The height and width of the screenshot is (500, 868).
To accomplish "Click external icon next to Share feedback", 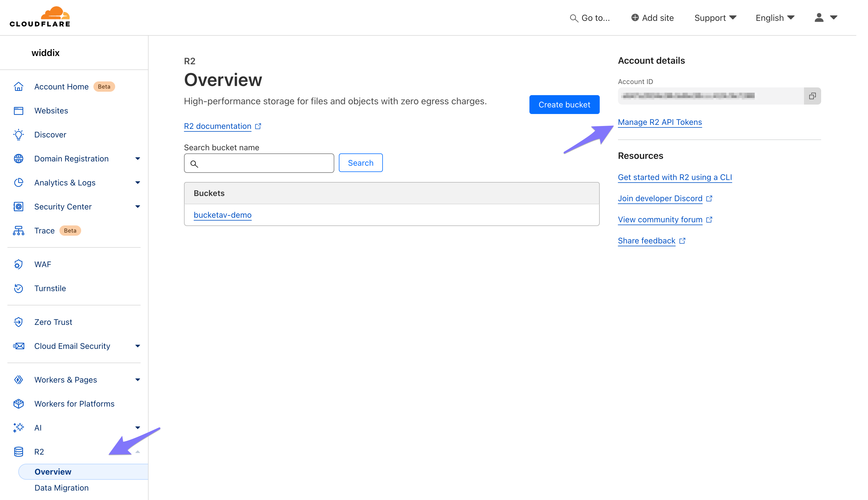I will (x=682, y=241).
